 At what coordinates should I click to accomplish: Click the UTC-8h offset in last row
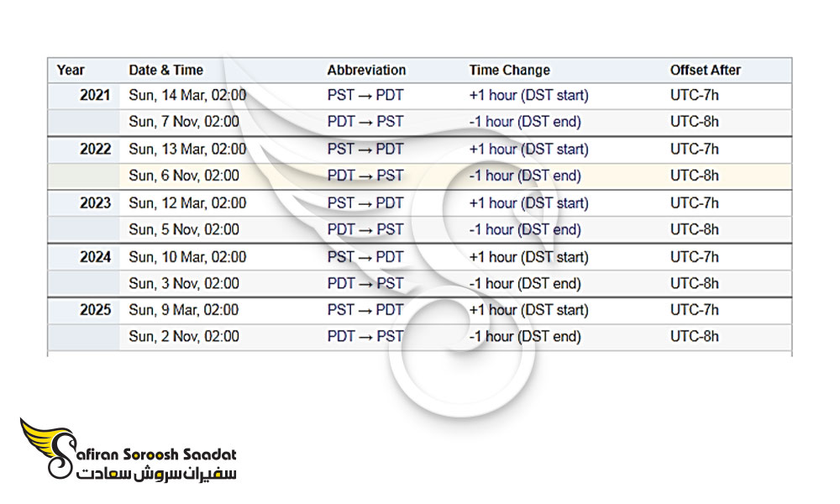695,336
